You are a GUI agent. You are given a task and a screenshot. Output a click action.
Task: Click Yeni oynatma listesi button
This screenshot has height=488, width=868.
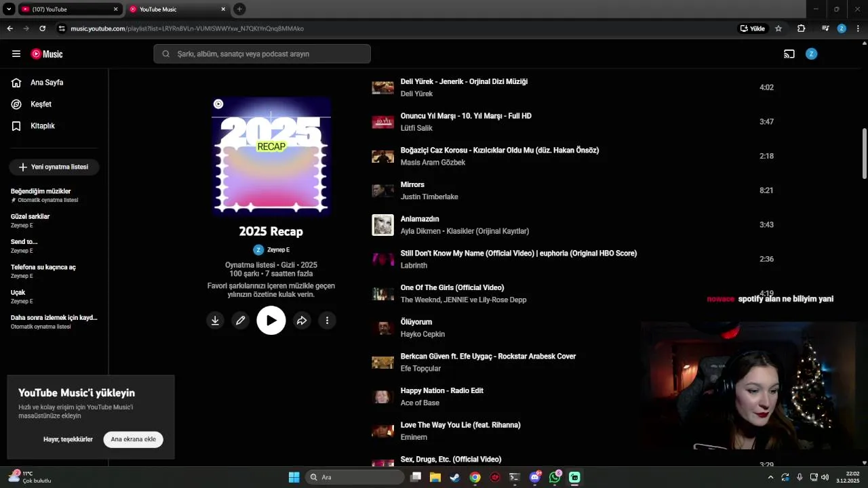coord(54,167)
